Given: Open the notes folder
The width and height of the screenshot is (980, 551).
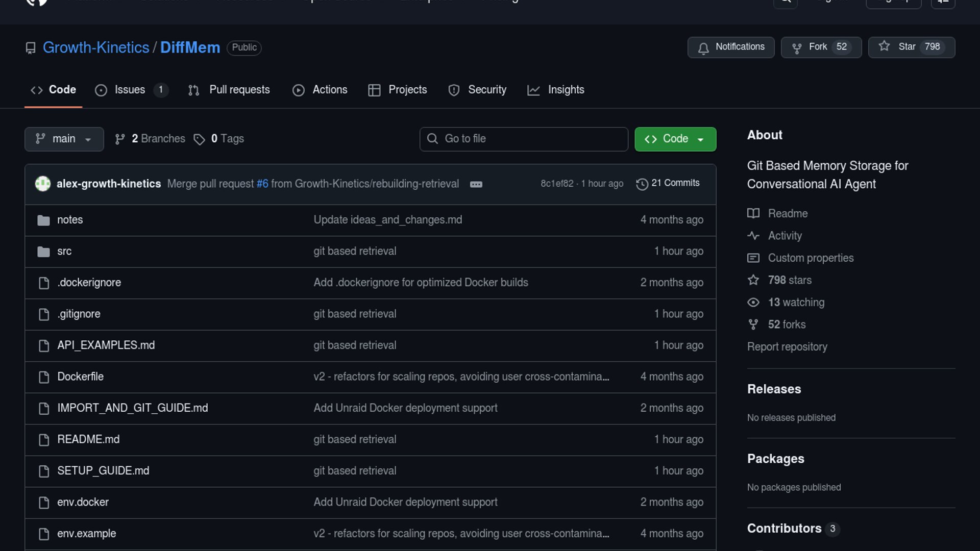Looking at the screenshot, I should tap(70, 220).
